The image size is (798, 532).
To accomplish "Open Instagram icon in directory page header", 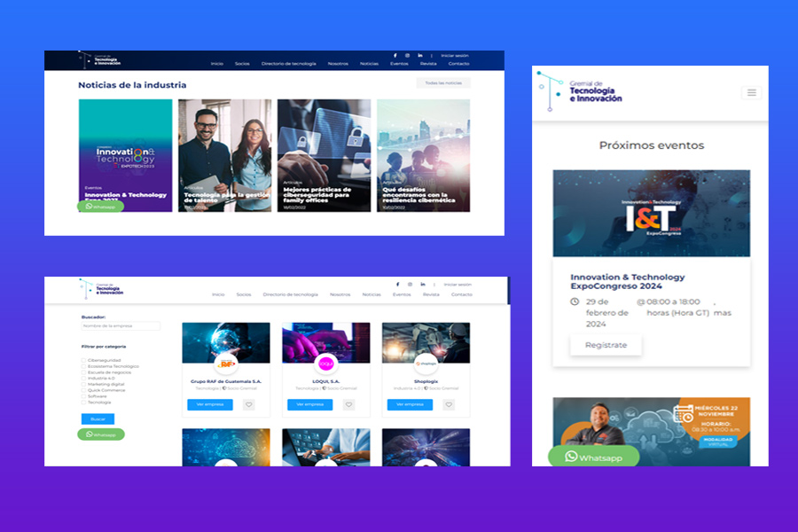I will 409,284.
